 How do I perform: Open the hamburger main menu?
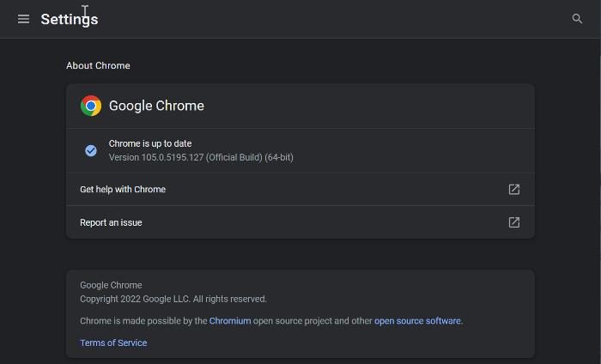click(x=23, y=19)
